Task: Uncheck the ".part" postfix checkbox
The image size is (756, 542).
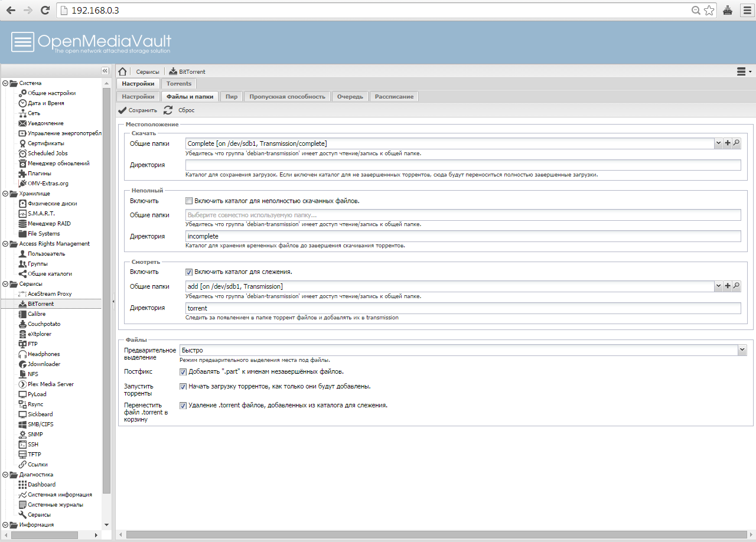Action: tap(183, 372)
